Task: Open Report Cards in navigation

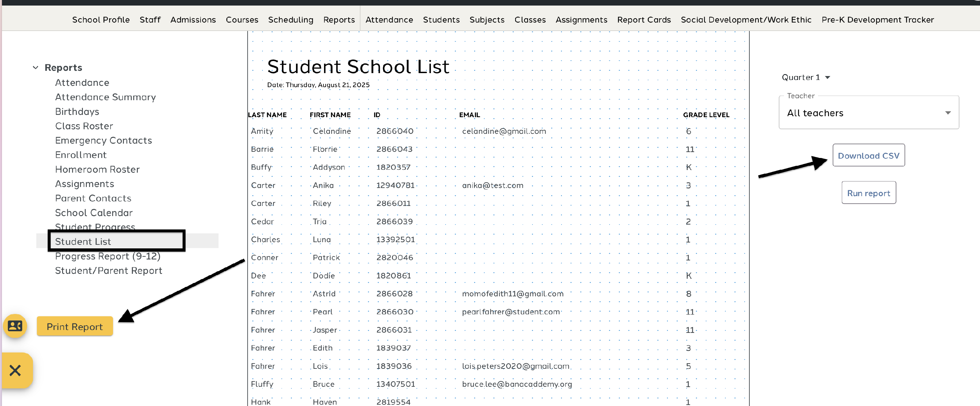Action: point(644,19)
